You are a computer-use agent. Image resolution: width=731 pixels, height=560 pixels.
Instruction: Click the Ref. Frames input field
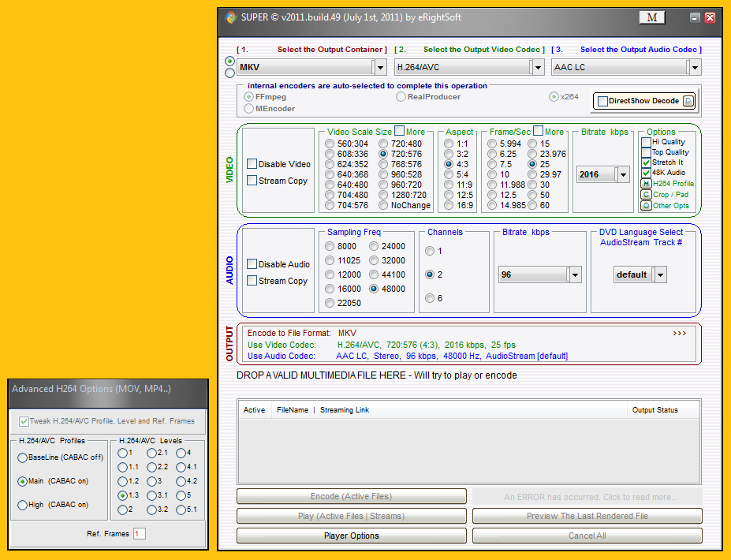coord(139,534)
